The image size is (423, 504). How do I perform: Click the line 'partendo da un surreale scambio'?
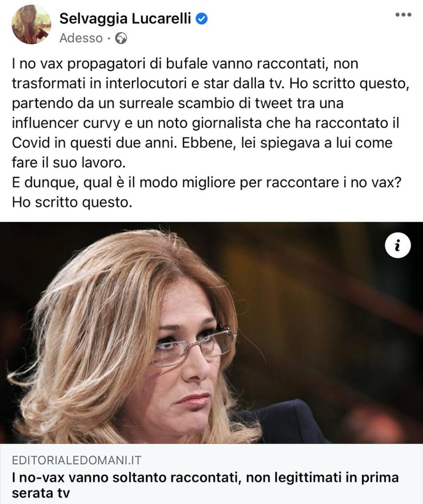[178, 103]
